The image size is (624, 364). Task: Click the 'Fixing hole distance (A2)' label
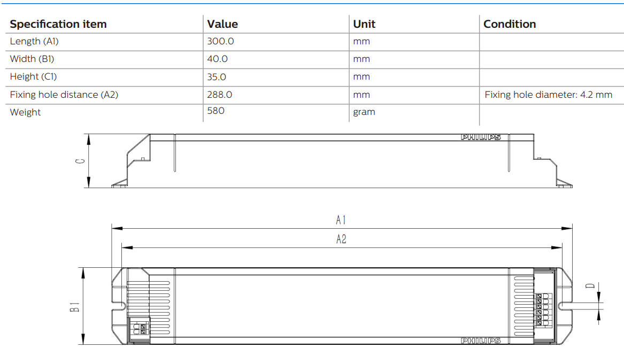tap(64, 95)
